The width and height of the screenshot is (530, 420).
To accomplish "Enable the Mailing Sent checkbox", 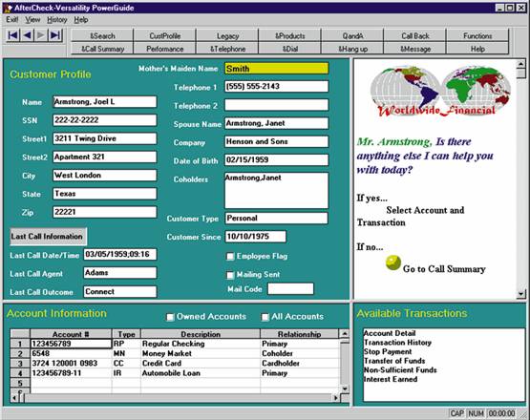I will [x=230, y=275].
